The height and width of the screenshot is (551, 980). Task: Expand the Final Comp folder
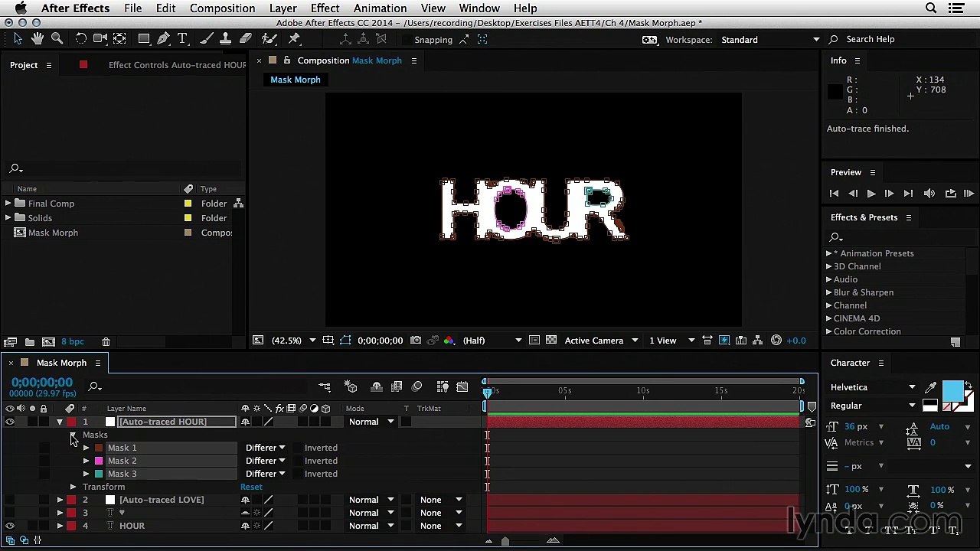8,204
